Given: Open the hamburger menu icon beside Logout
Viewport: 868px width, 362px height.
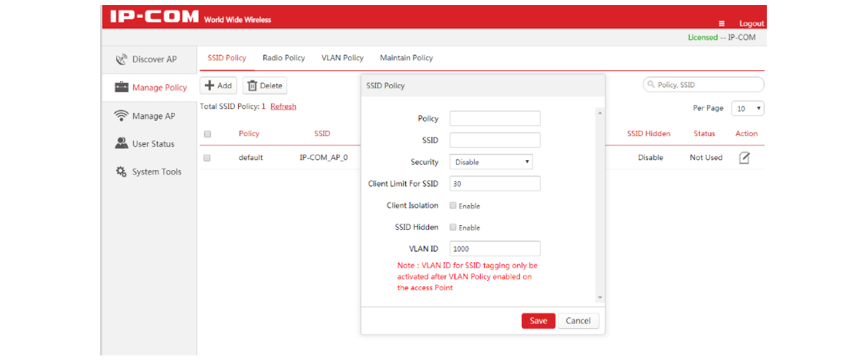Looking at the screenshot, I should (721, 24).
